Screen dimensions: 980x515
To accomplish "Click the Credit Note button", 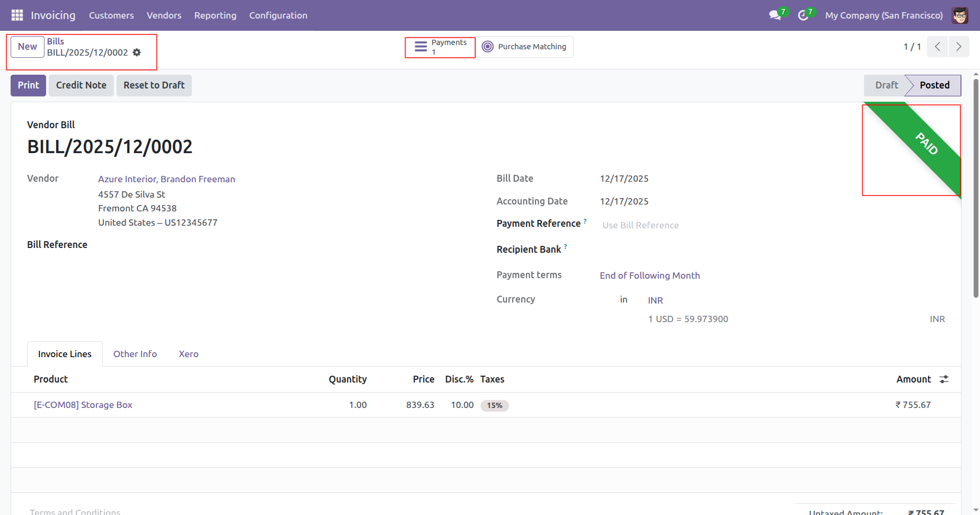I will [x=81, y=85].
